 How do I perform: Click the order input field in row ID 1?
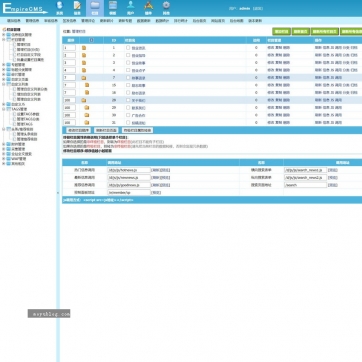tap(69, 48)
